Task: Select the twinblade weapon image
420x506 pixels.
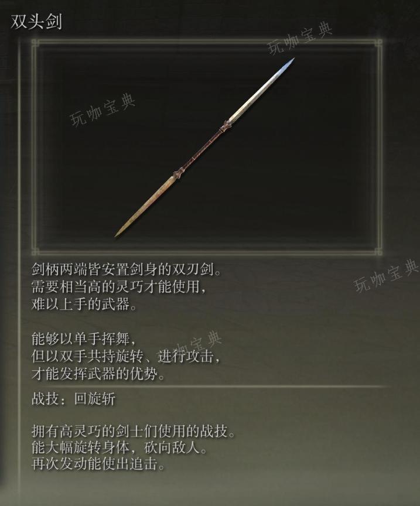Action: pos(204,148)
